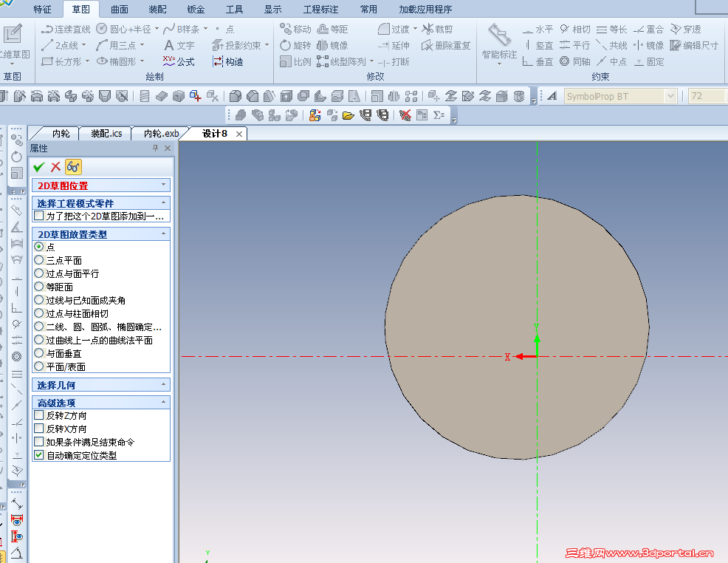The image size is (728, 563).
Task: Toggle the glasses preview button
Action: pyautogui.click(x=73, y=167)
